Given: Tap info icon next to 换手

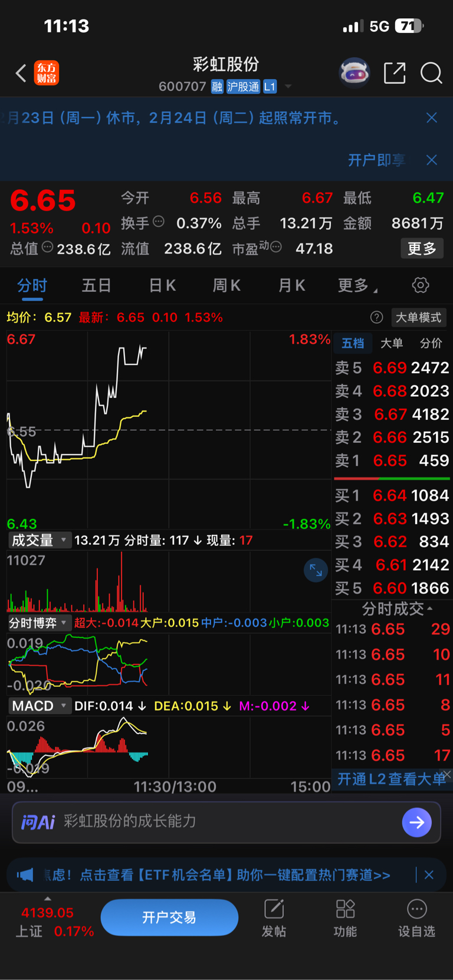Looking at the screenshot, I should tap(159, 222).
